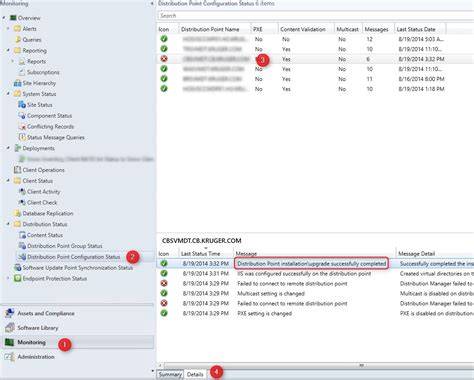This screenshot has width=474, height=380.
Task: Select the Queries icon
Action: click(x=18, y=40)
